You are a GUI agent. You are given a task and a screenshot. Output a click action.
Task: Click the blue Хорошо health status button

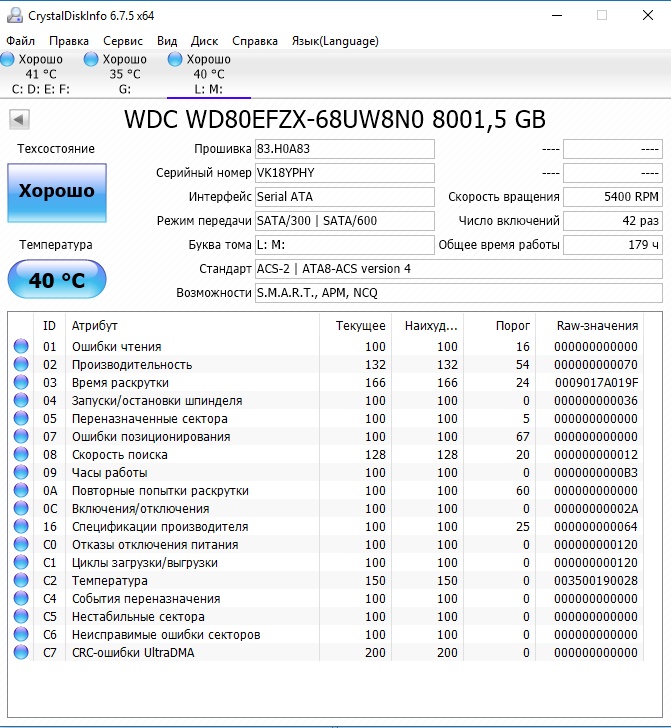point(57,192)
